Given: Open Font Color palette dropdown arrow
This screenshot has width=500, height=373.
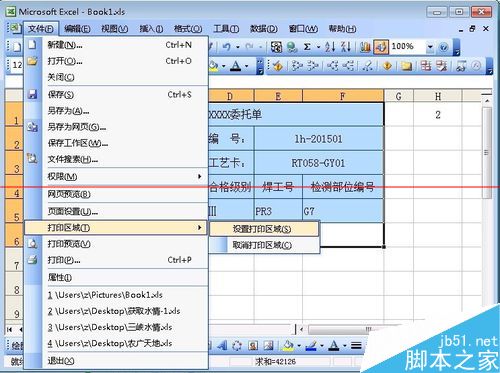Looking at the screenshot, I should (x=246, y=66).
